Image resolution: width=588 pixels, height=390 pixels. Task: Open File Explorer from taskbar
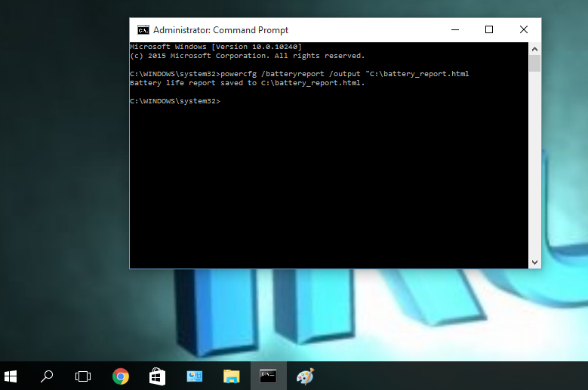pyautogui.click(x=232, y=376)
